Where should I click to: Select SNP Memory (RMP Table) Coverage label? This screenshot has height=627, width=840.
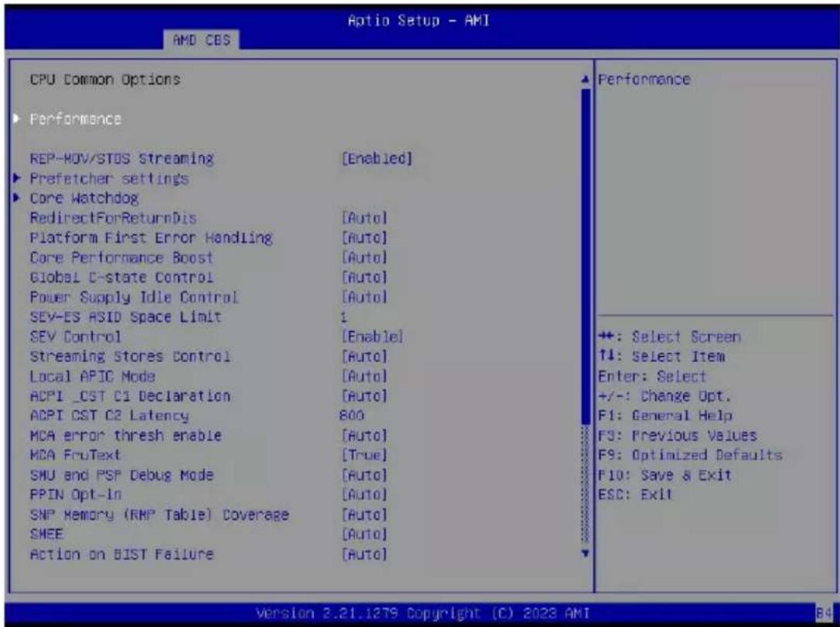tap(160, 515)
